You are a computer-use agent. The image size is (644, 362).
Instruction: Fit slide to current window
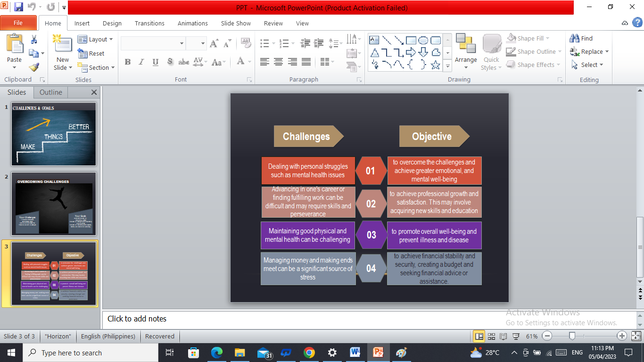pos(636,336)
